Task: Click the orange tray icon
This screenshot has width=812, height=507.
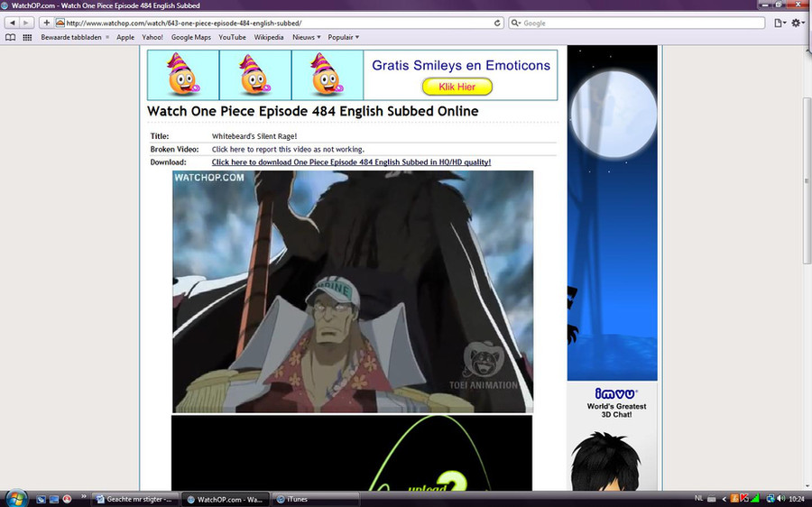Action: 734,499
